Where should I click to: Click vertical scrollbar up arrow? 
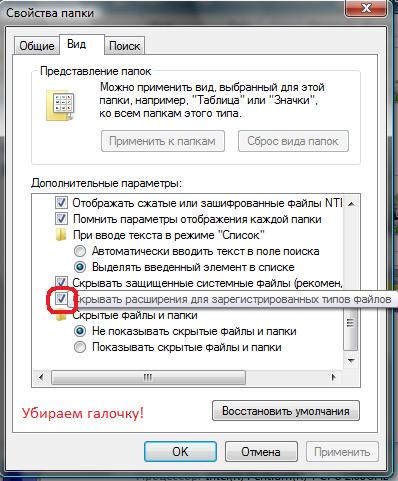coord(351,204)
